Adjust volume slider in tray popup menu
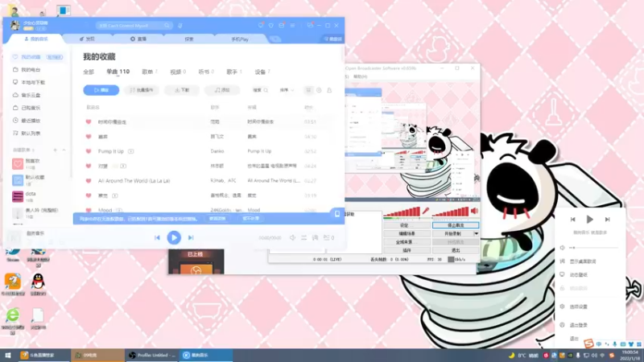Screen dimensions: 644x362 click(x=593, y=248)
